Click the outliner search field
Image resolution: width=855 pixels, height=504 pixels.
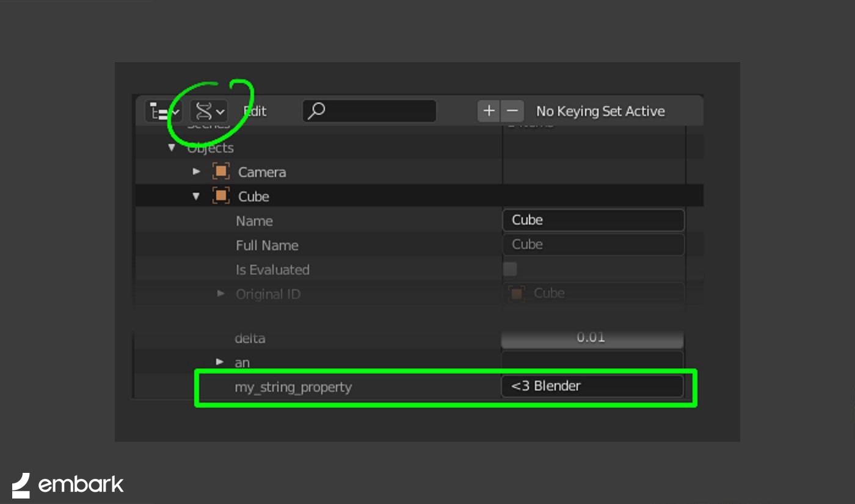[x=379, y=111]
